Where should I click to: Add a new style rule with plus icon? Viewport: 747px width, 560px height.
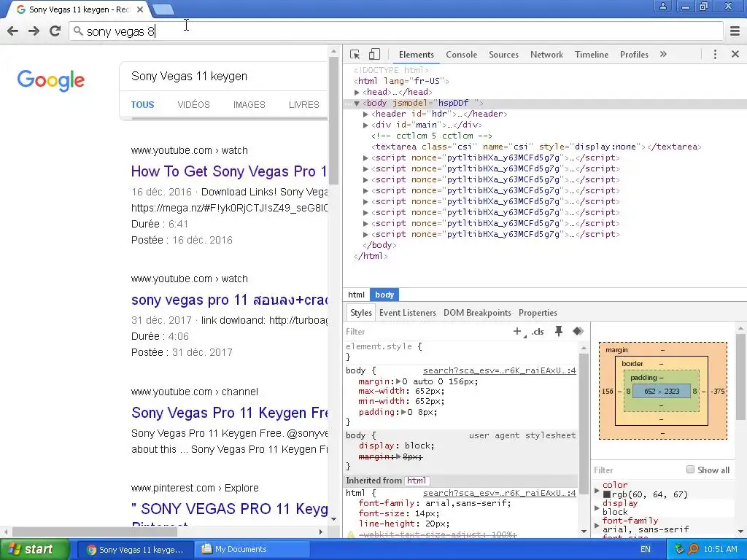click(x=517, y=332)
